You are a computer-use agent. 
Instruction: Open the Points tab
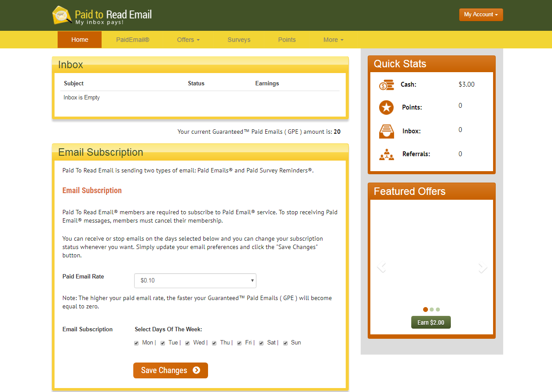tap(287, 40)
